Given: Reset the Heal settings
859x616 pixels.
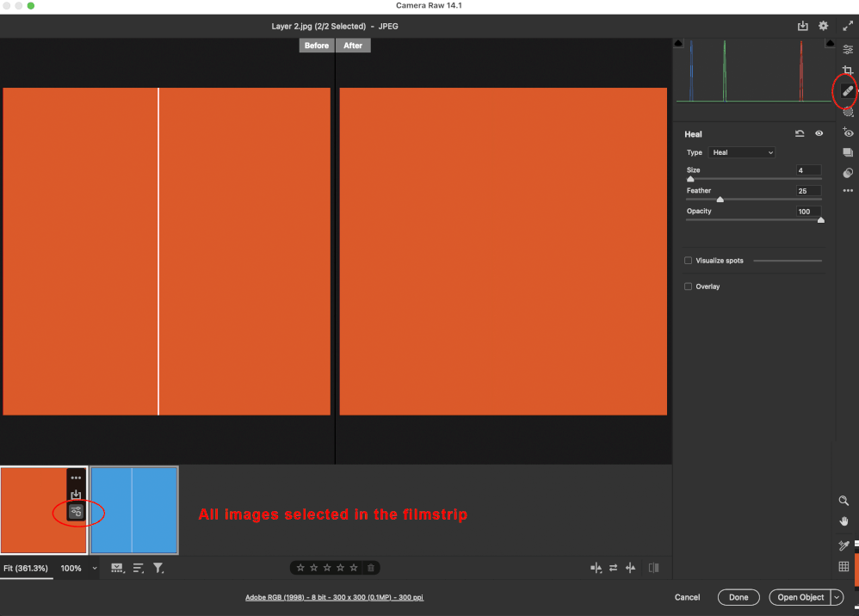Looking at the screenshot, I should [x=800, y=133].
